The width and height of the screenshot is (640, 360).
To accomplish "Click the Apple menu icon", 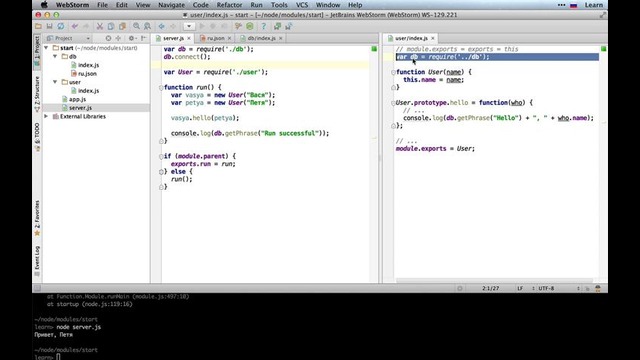I will tap(44, 5).
